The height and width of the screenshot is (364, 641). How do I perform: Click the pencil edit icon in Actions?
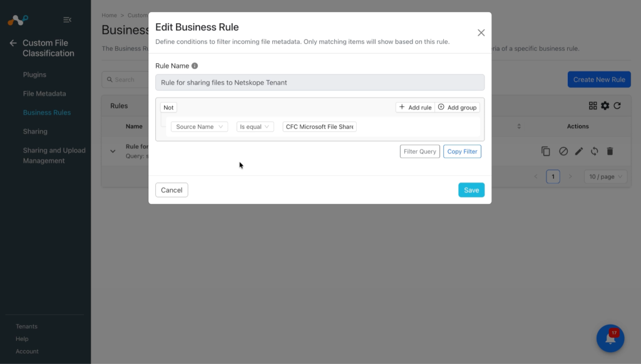click(578, 151)
